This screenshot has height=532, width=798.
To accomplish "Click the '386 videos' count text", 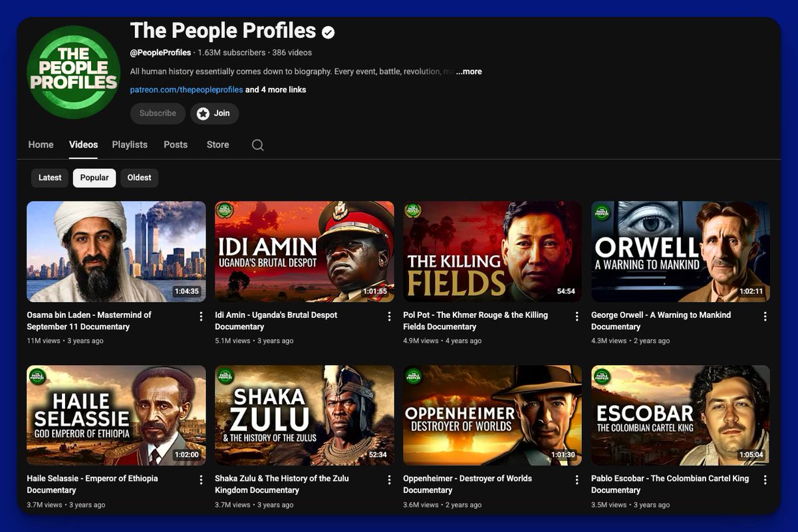I will (x=292, y=53).
